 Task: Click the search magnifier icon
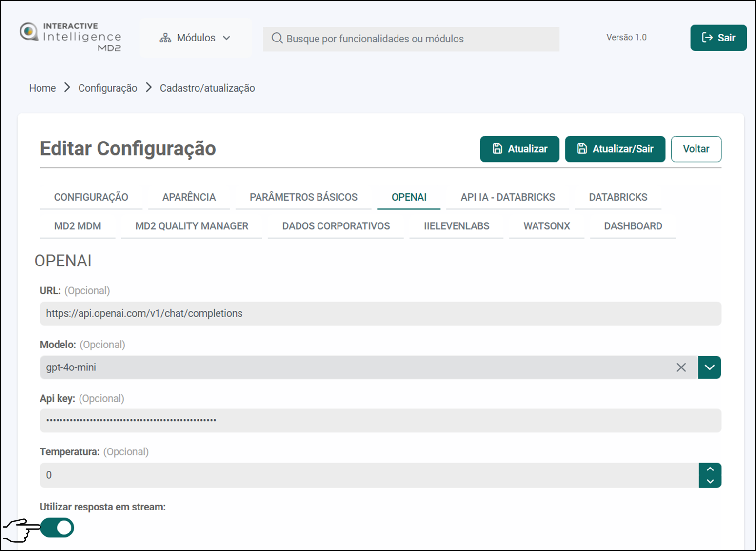[277, 39]
